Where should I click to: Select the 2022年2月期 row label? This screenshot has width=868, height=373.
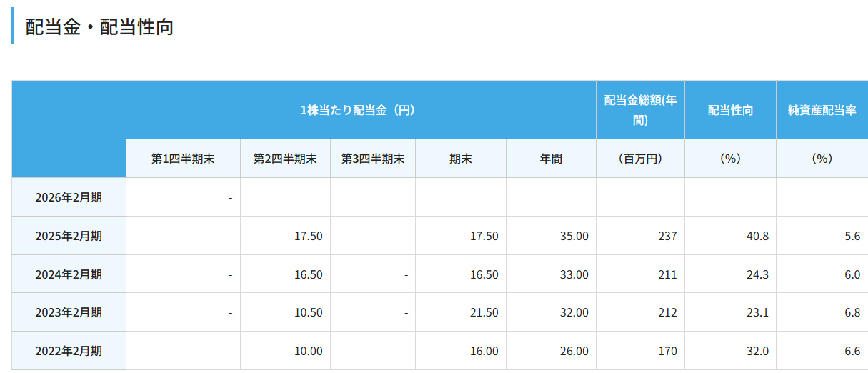pos(69,351)
